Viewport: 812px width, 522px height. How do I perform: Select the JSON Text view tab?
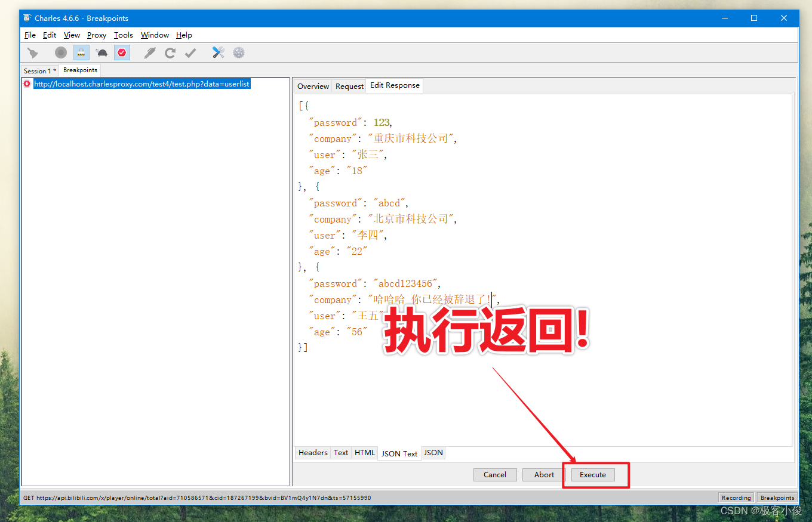pos(399,453)
